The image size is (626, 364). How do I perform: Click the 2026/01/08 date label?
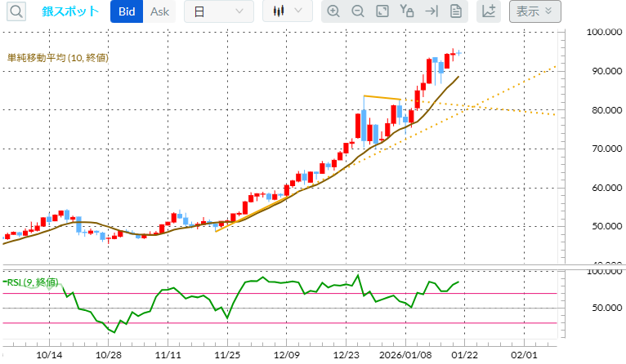405,355
